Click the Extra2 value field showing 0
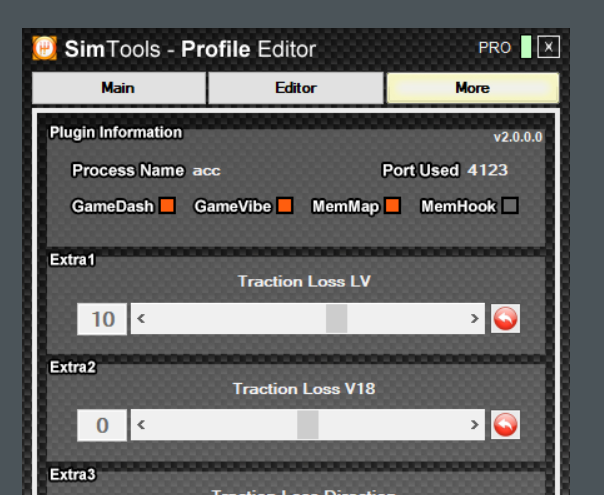The image size is (604, 495). point(102,425)
